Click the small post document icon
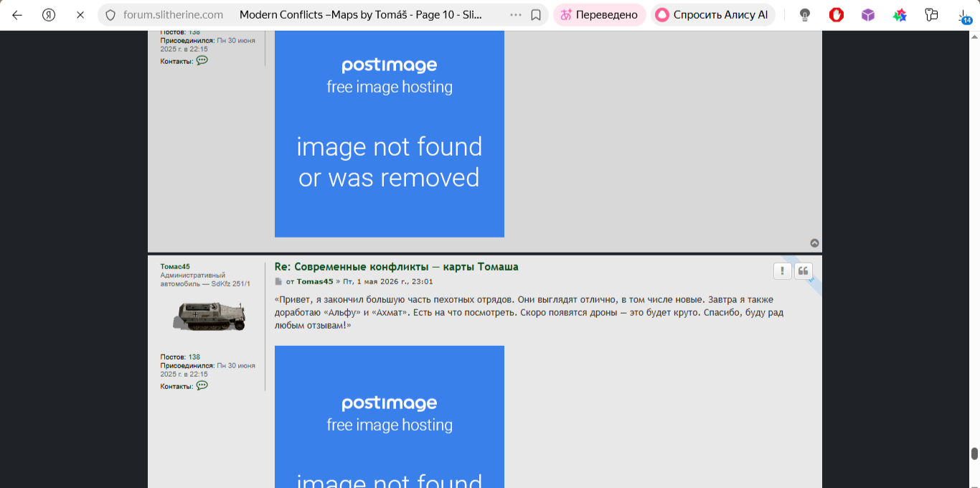Screen dimensions: 980x488 tap(278, 282)
